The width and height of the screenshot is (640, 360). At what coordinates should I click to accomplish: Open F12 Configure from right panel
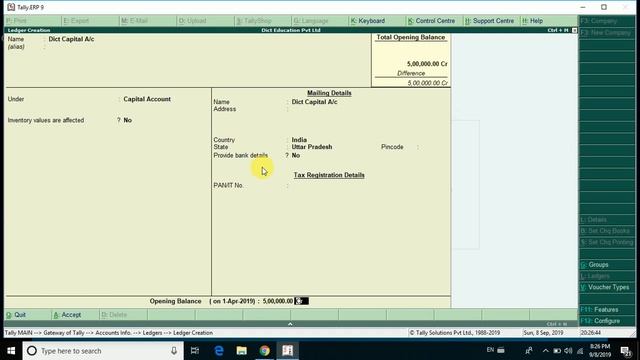(x=607, y=321)
